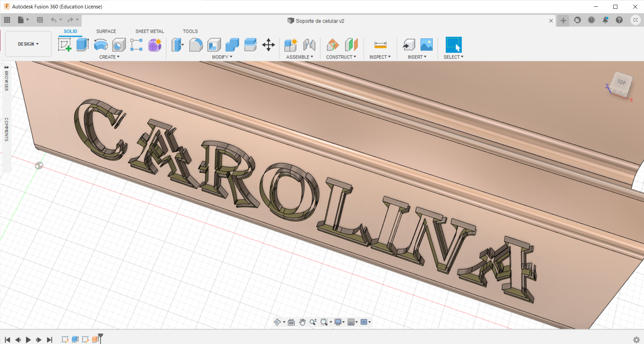Click the TOP face of the ViewCube
This screenshot has width=644, height=344.
[x=621, y=82]
